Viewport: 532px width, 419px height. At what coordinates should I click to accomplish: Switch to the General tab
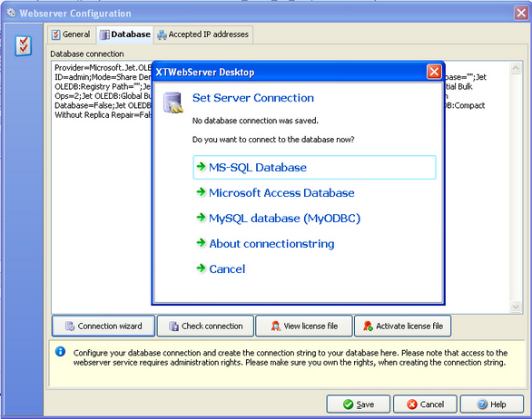[x=71, y=34]
